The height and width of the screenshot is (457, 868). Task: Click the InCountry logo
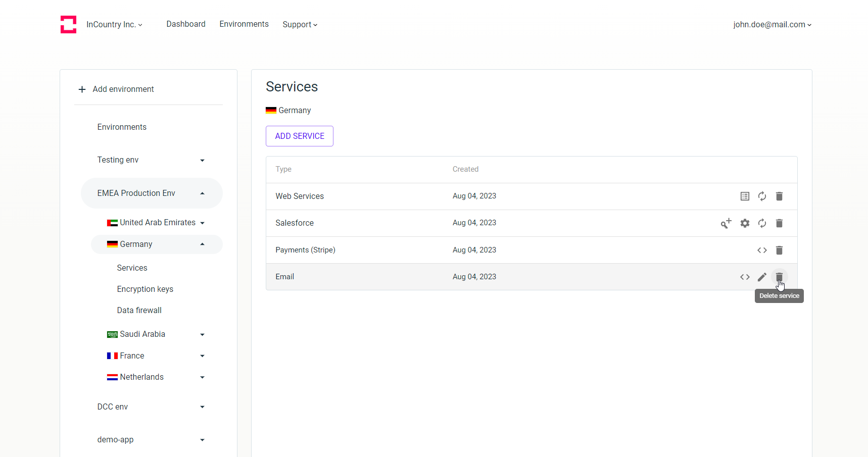tap(68, 24)
